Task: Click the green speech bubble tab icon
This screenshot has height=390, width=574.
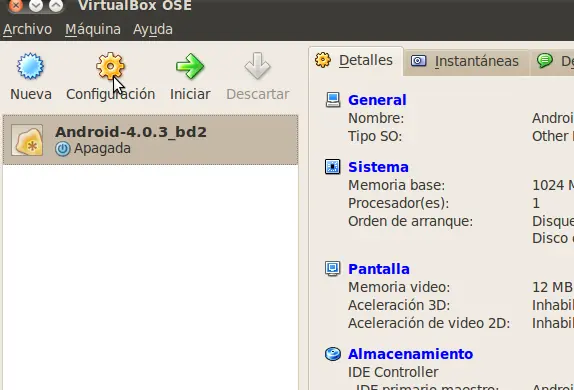Action: [x=545, y=60]
